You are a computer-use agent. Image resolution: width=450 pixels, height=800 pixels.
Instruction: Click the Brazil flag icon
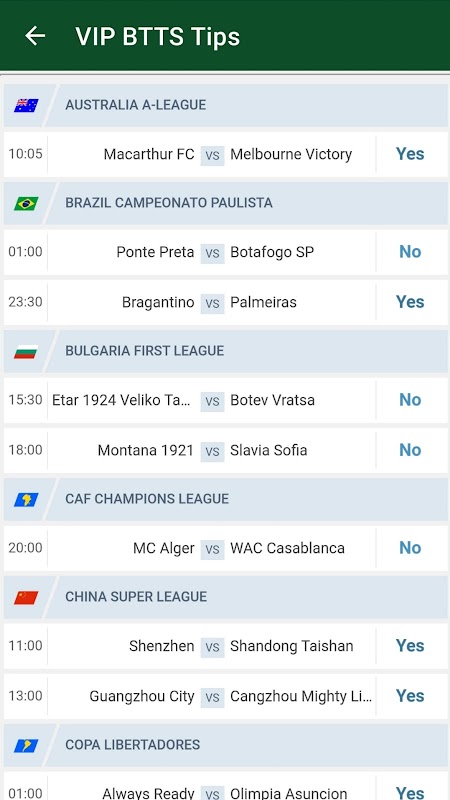(x=26, y=204)
